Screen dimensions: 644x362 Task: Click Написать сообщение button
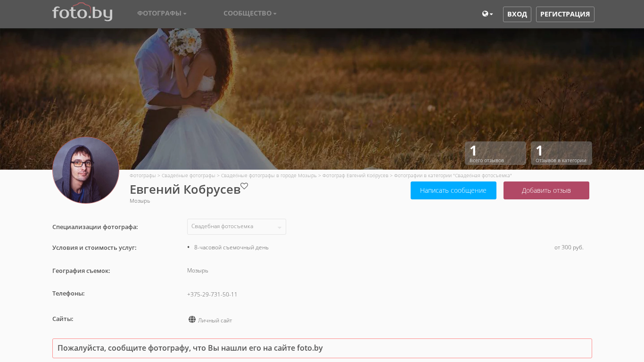pos(454,190)
